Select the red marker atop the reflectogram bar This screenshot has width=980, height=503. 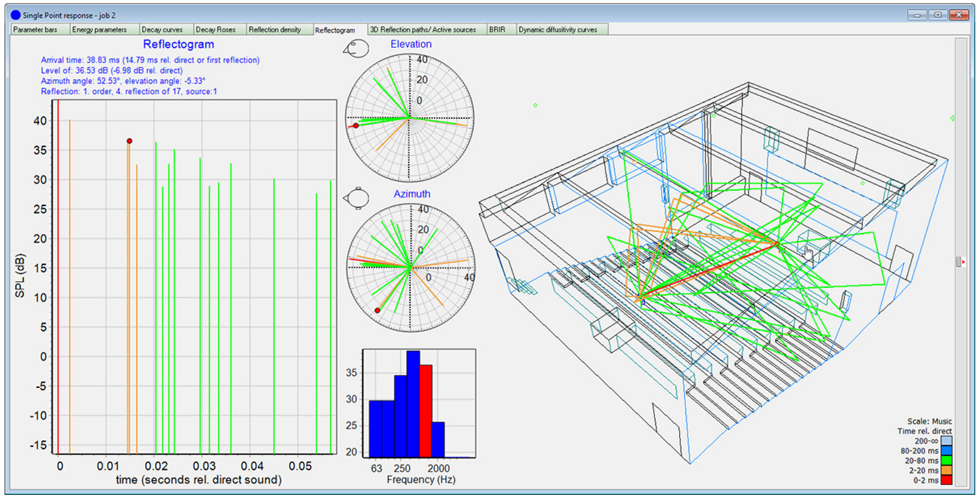click(x=129, y=141)
